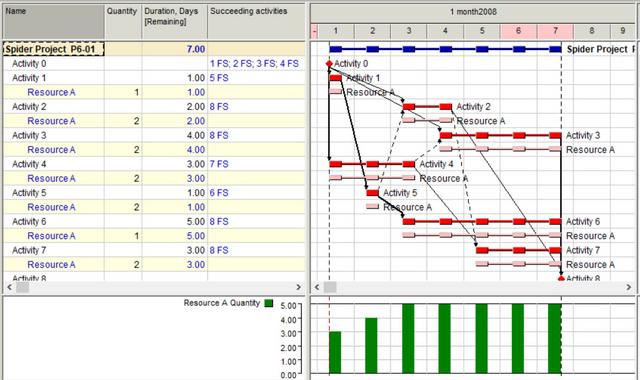Image resolution: width=640 pixels, height=380 pixels.
Task: Click the Quantity column header
Action: (123, 22)
